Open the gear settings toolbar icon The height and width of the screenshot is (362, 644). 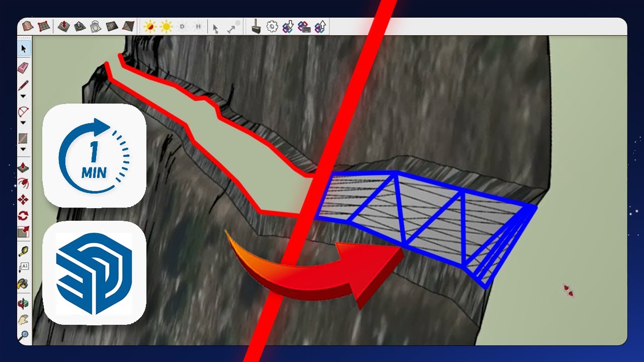(x=272, y=26)
